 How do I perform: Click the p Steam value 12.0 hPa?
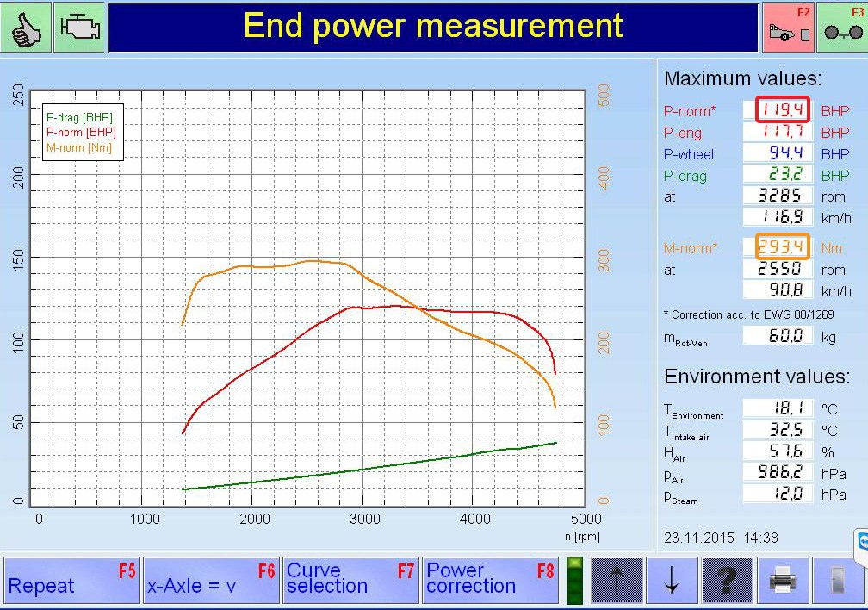(x=778, y=493)
